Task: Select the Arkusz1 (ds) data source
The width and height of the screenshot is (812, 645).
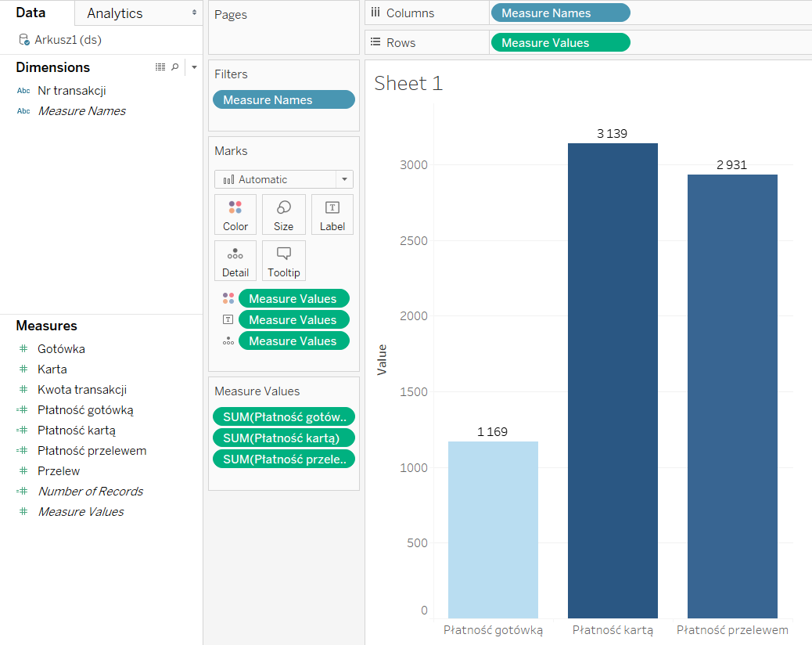Action: (x=67, y=40)
